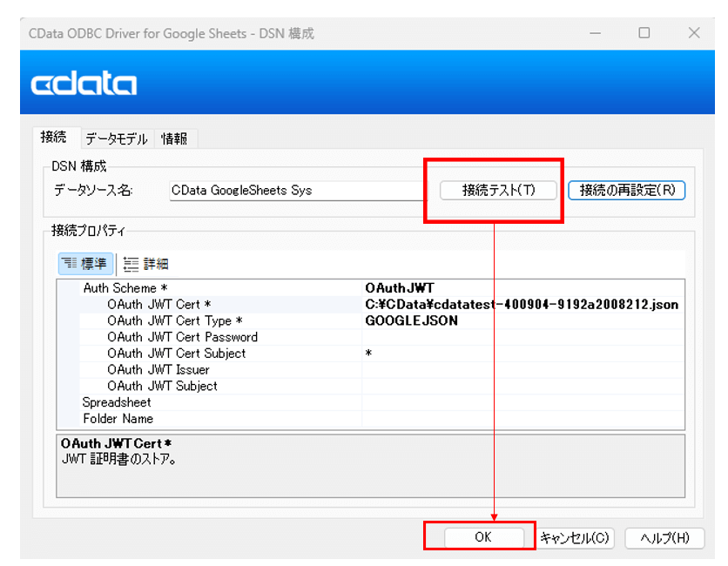This screenshot has width=728, height=566.
Task: Click the empty OAuth JWT Issuer value
Action: pos(522,369)
